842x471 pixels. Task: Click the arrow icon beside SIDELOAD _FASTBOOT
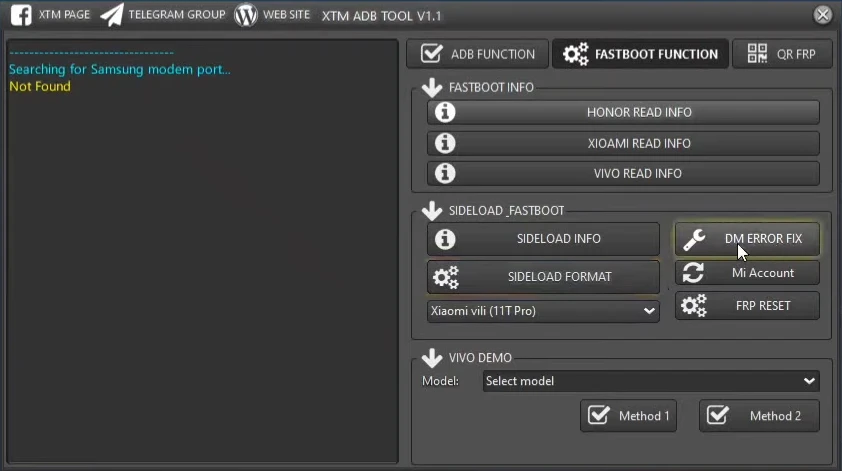432,211
